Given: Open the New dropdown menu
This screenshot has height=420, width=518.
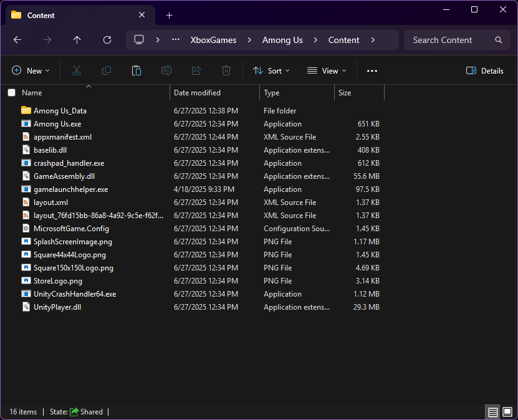Looking at the screenshot, I should pyautogui.click(x=31, y=70).
